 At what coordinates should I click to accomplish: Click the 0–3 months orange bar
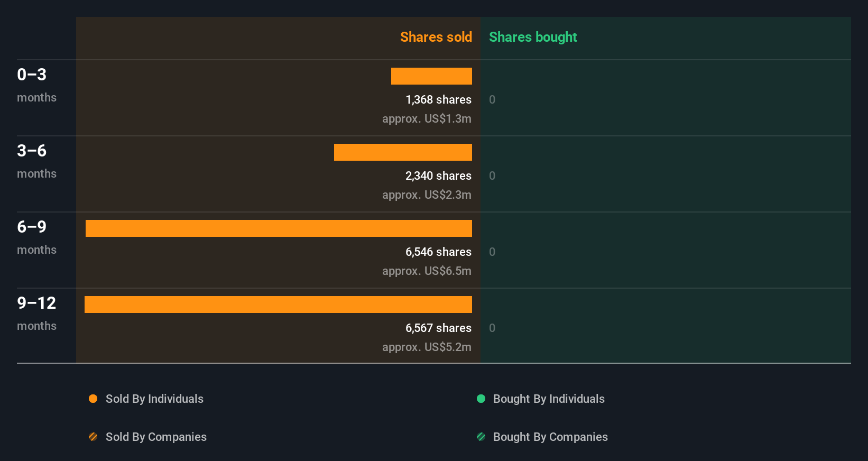pyautogui.click(x=431, y=76)
